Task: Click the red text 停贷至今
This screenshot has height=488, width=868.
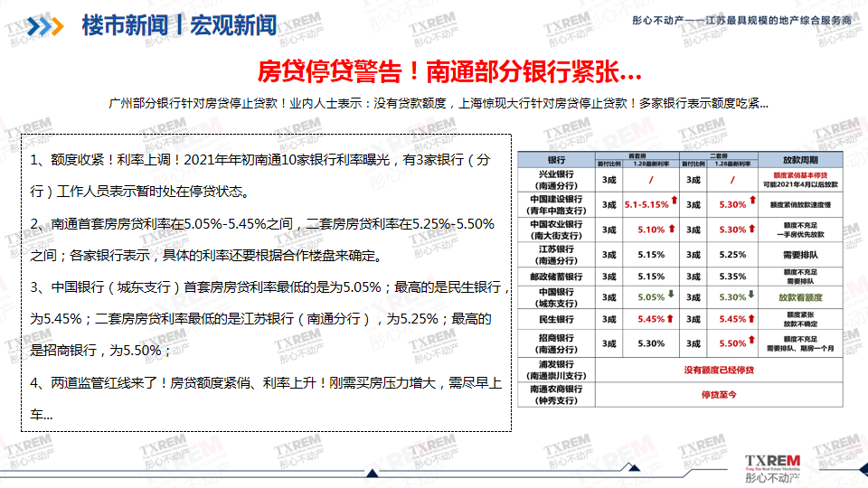Action: click(719, 395)
